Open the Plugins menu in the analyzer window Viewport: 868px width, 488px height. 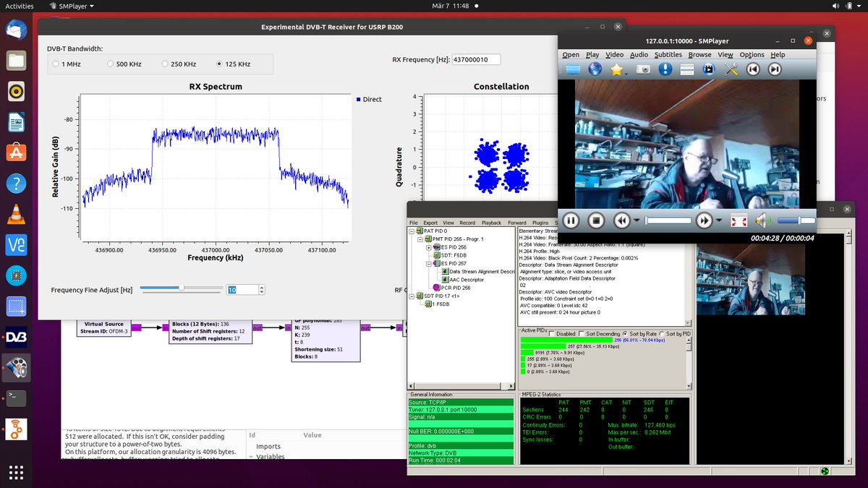click(x=540, y=223)
